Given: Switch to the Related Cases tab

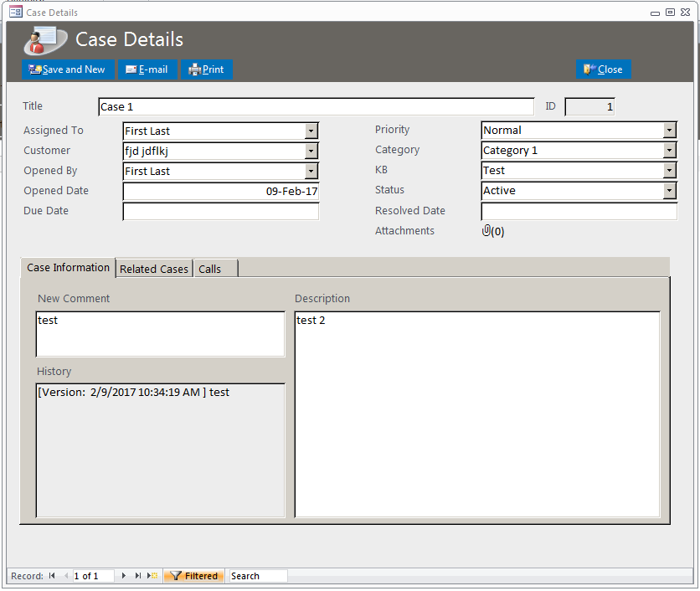Looking at the screenshot, I should (x=154, y=270).
